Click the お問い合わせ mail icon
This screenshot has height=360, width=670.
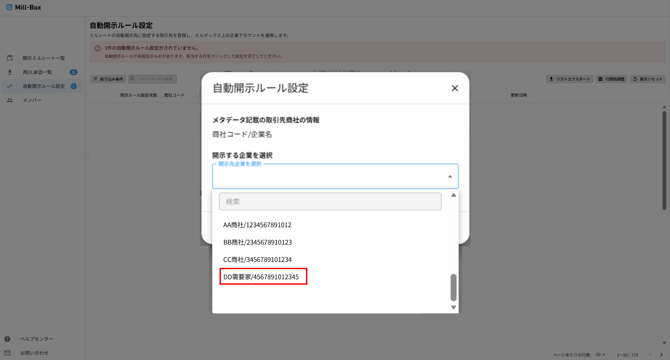(x=7, y=353)
